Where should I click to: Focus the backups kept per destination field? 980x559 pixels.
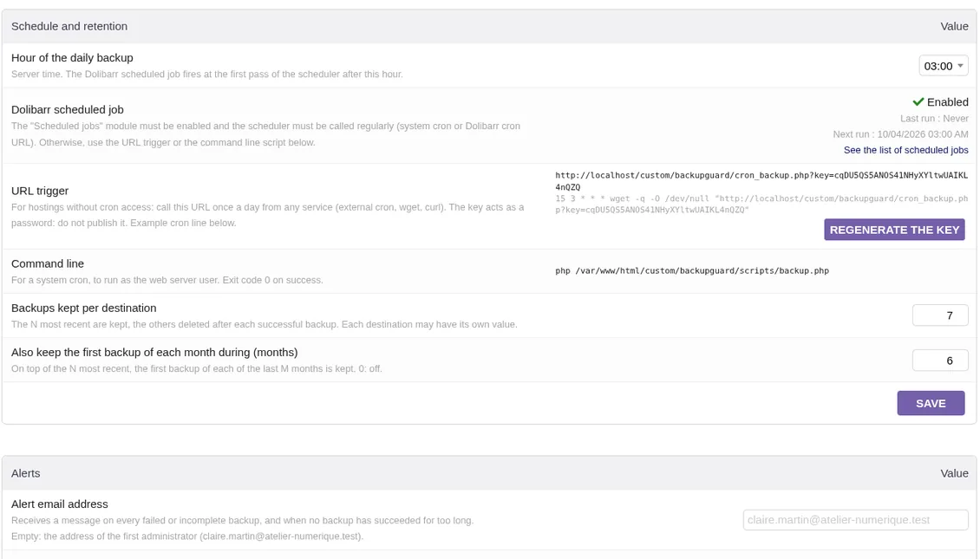(940, 315)
